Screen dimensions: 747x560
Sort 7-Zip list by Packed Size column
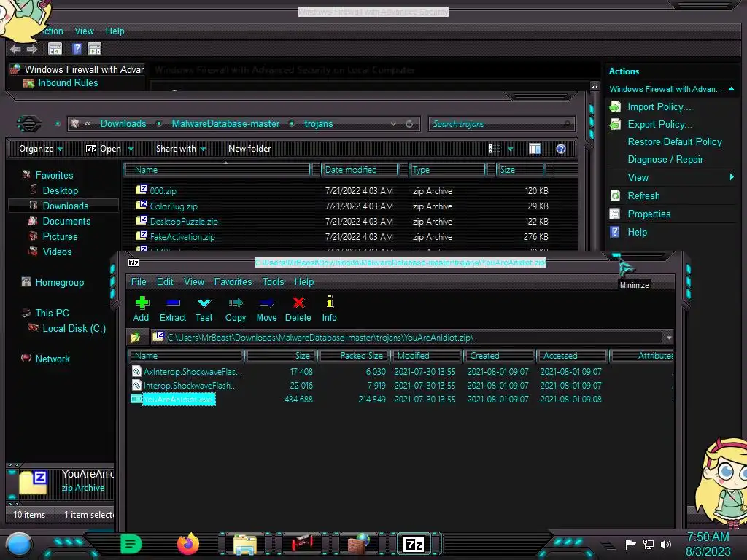(x=354, y=356)
